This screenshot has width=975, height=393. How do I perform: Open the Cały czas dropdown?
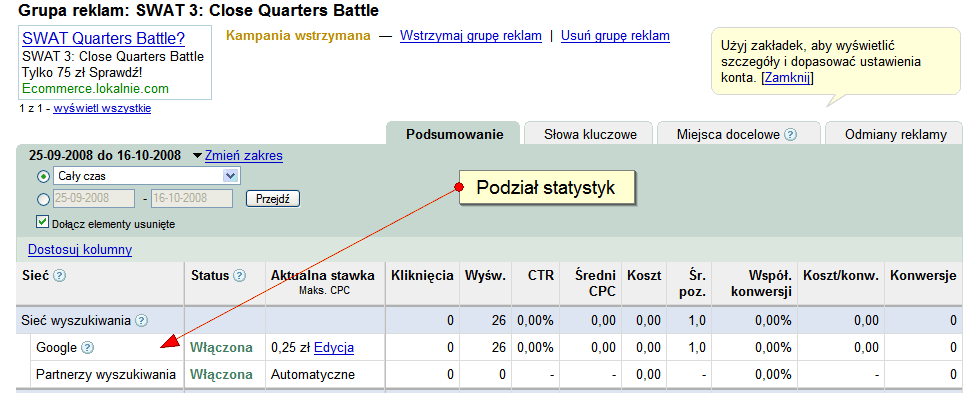click(147, 176)
